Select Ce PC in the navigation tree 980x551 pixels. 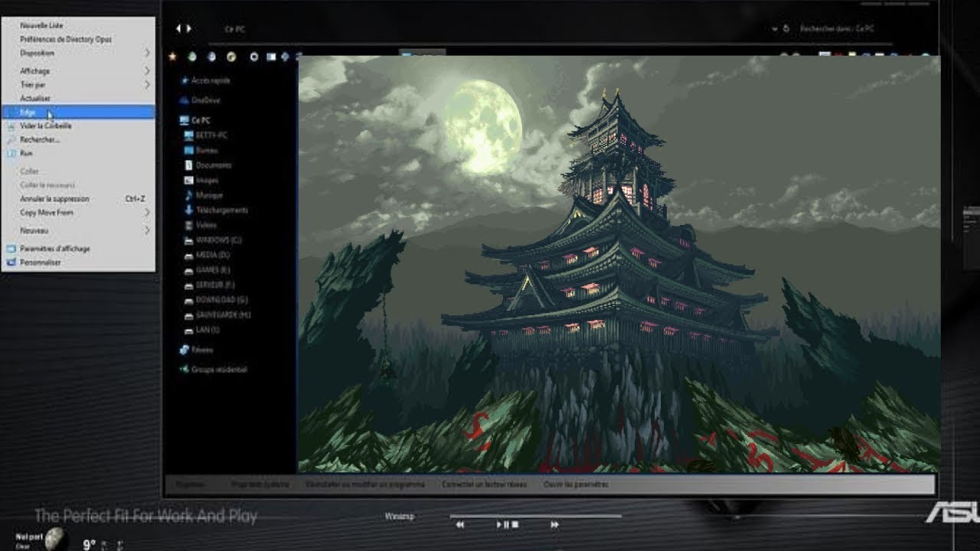pyautogui.click(x=201, y=120)
